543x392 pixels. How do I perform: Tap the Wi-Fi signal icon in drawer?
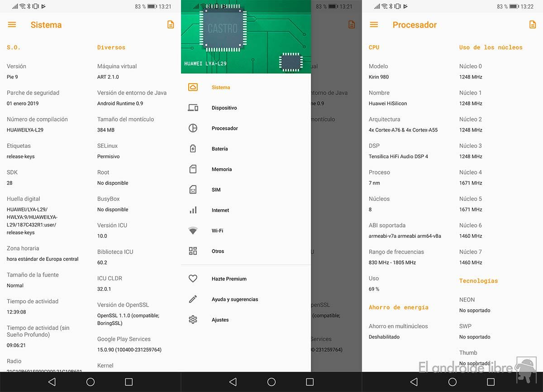pos(193,231)
